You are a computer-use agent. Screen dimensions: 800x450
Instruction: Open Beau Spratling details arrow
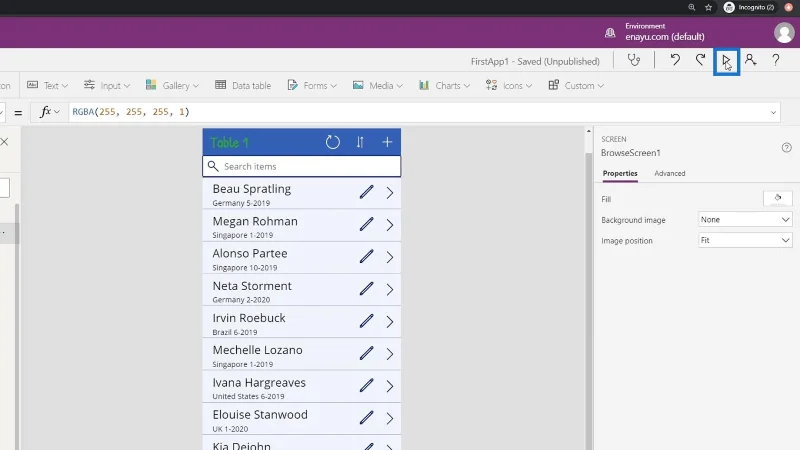pyautogui.click(x=390, y=193)
